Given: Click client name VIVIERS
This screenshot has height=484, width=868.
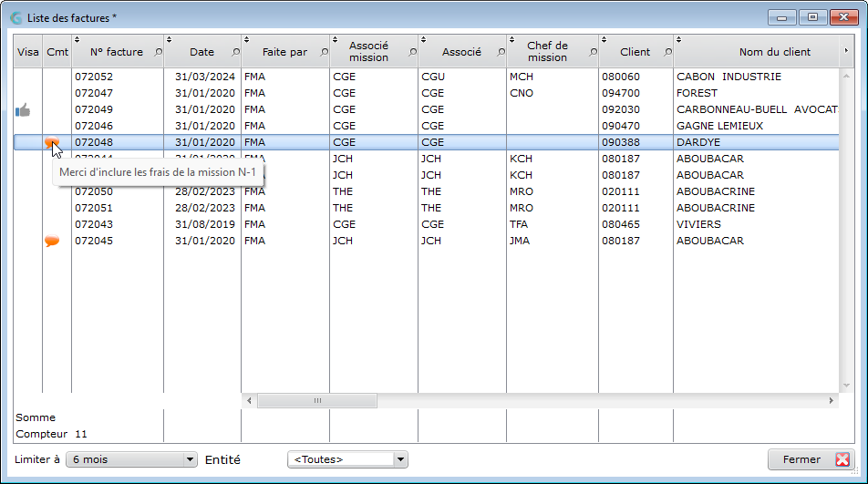Looking at the screenshot, I should 698,224.
